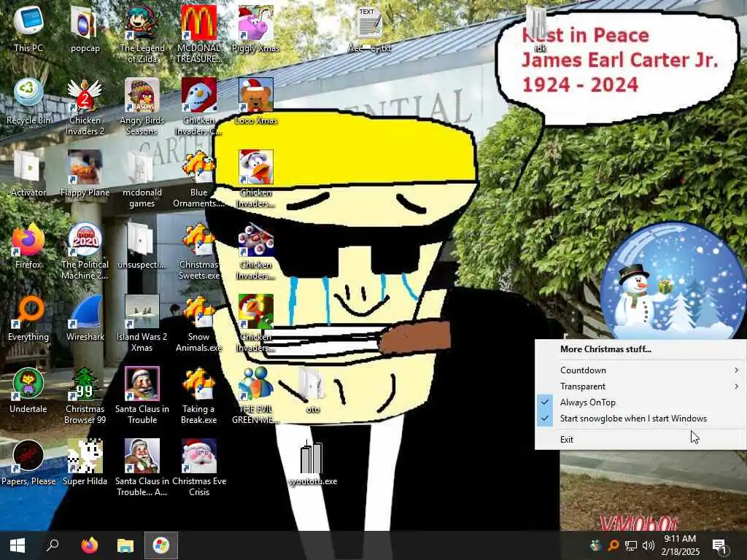This screenshot has width=747, height=560.
Task: Select the unsuspecti... file icon
Action: [142, 246]
